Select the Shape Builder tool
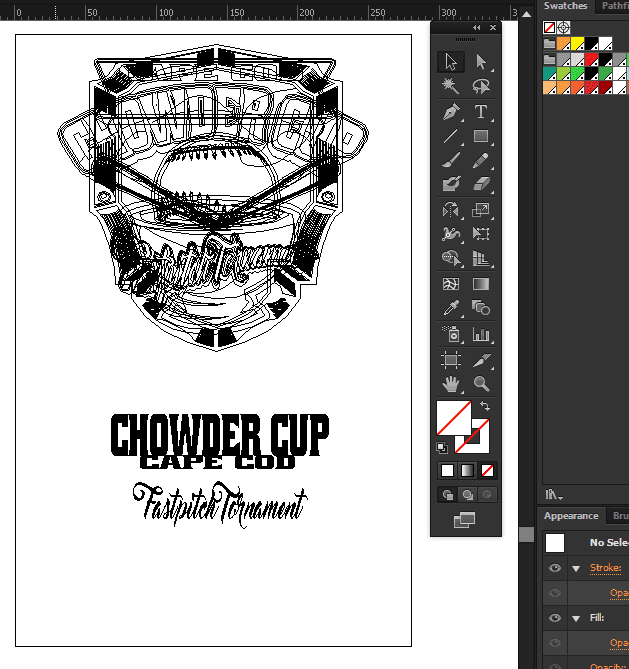The width and height of the screenshot is (629, 669). click(x=451, y=258)
